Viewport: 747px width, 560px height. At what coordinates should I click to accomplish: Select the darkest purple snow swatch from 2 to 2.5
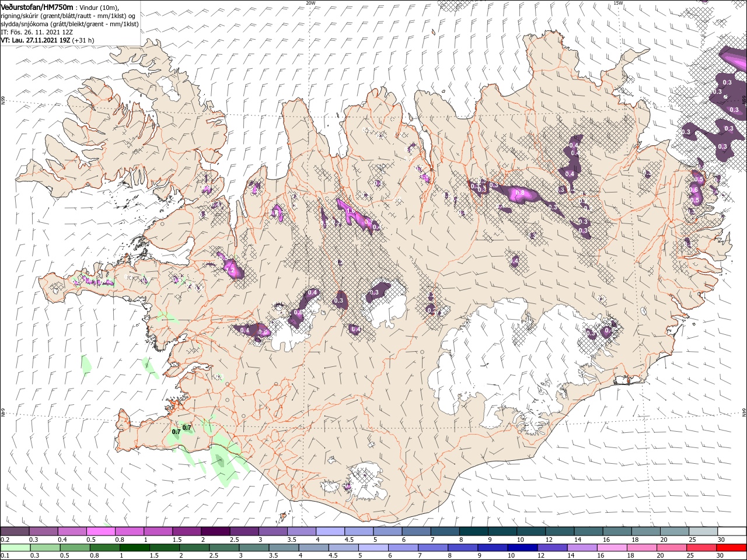215,531
